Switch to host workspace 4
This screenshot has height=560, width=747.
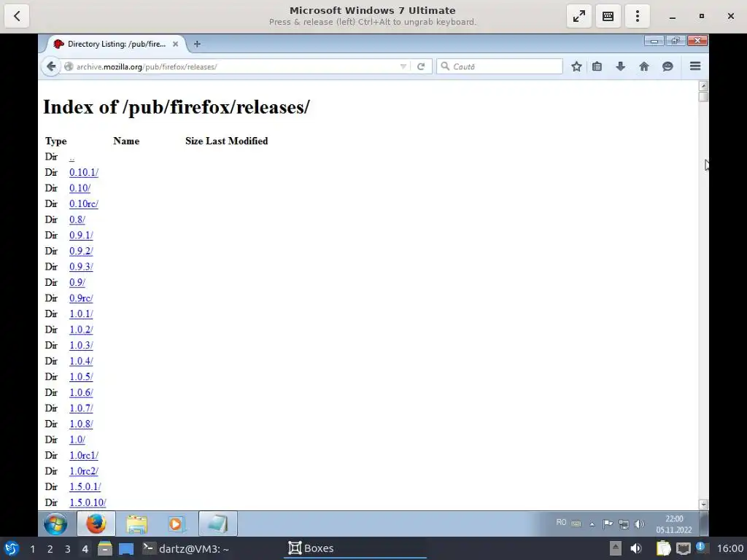[85, 548]
